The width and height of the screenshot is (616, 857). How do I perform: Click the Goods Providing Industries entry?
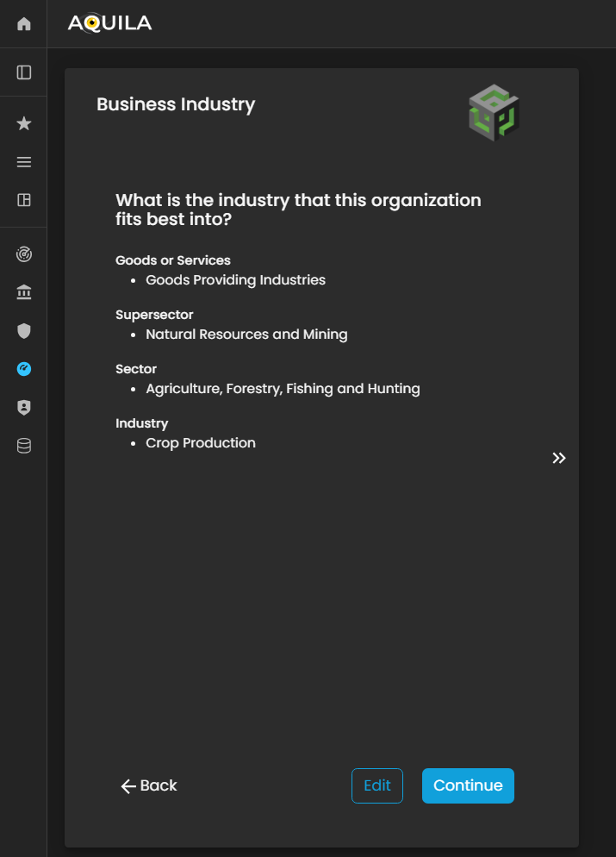click(x=235, y=280)
